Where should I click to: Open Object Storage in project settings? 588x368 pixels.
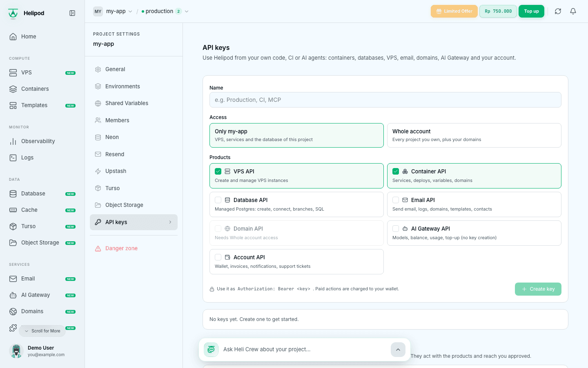tap(134, 205)
